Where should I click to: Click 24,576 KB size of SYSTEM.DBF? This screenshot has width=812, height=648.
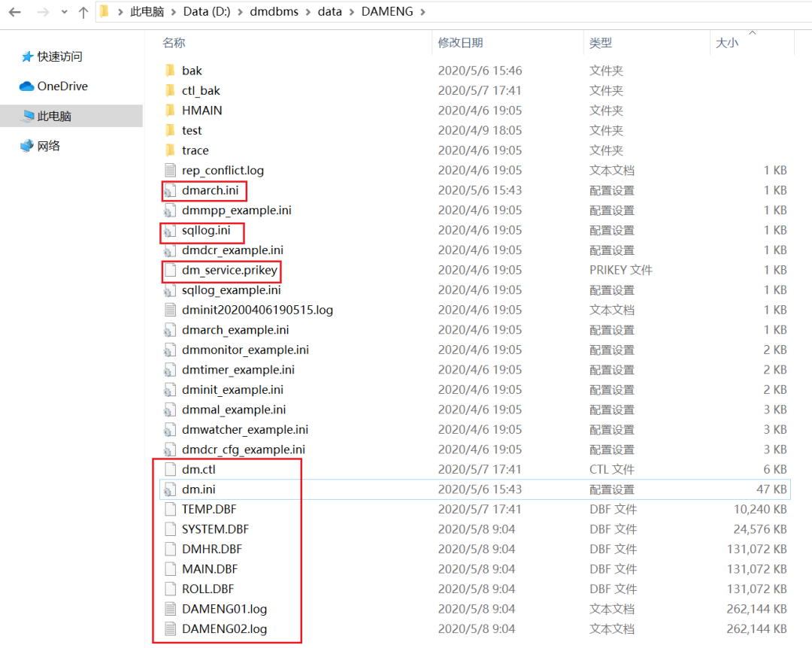coord(760,529)
